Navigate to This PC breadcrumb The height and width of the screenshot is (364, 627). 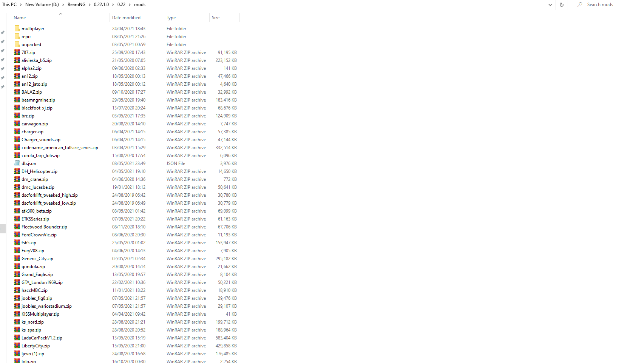click(x=9, y=5)
